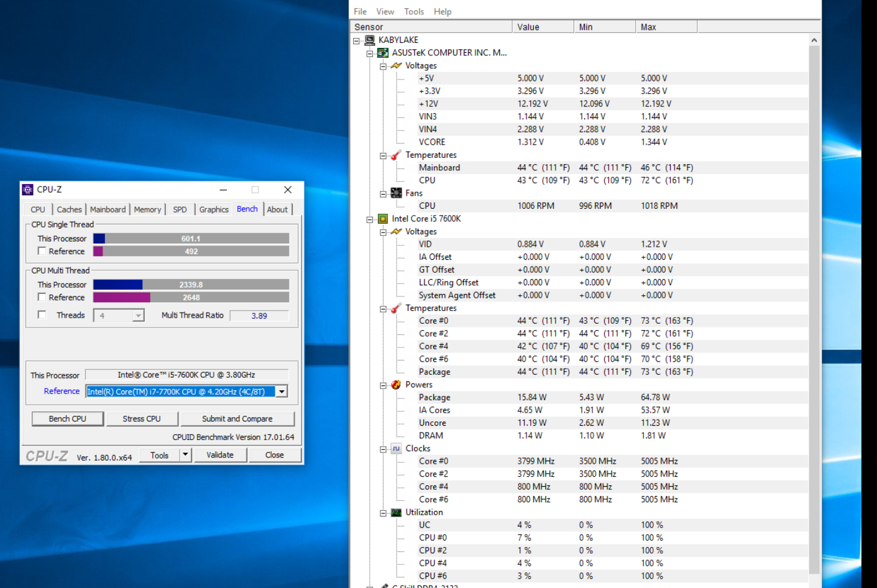
Task: Click the CPU-Z title bar app icon
Action: pos(27,190)
